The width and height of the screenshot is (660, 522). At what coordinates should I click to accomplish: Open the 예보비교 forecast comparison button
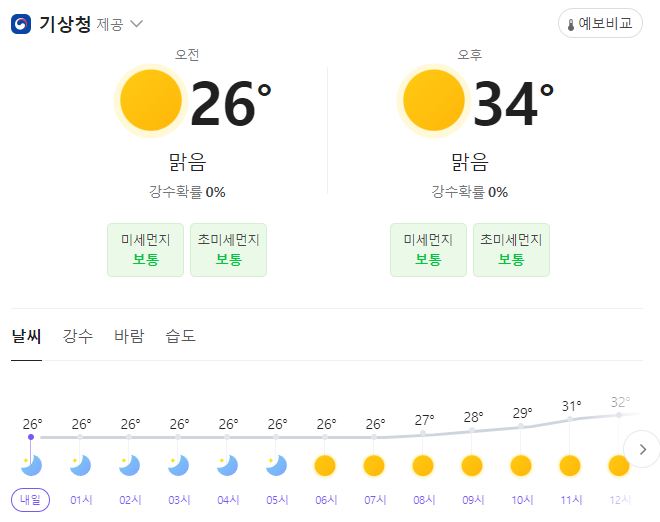pyautogui.click(x=600, y=23)
